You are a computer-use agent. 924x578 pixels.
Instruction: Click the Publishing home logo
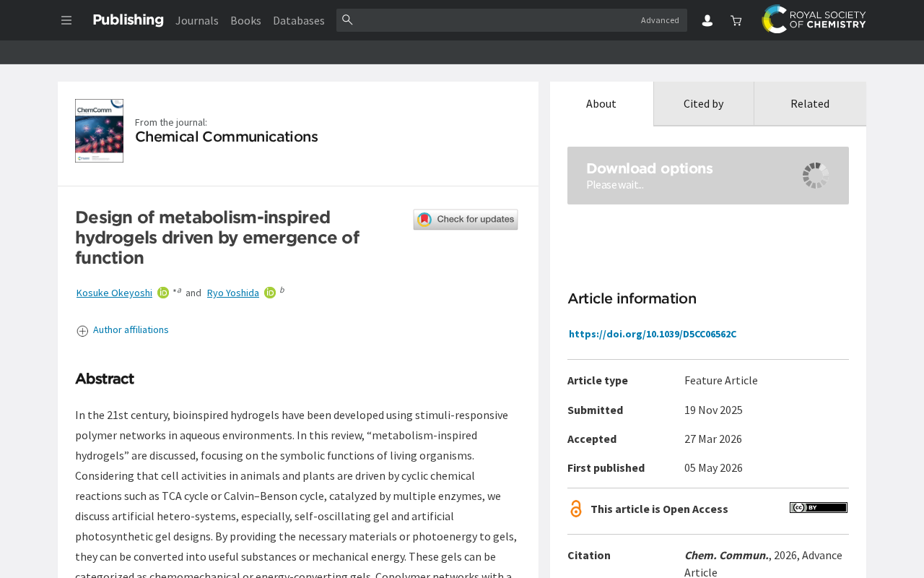pos(128,20)
